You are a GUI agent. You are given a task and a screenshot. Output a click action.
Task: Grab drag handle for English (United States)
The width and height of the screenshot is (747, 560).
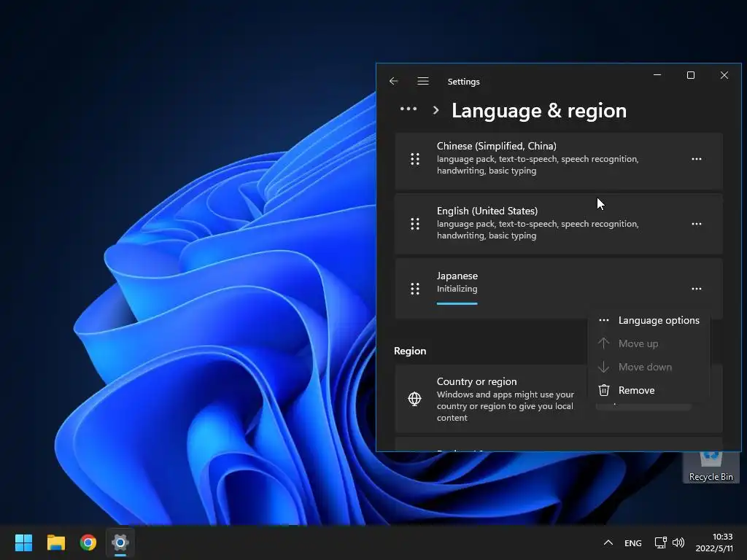click(x=415, y=224)
